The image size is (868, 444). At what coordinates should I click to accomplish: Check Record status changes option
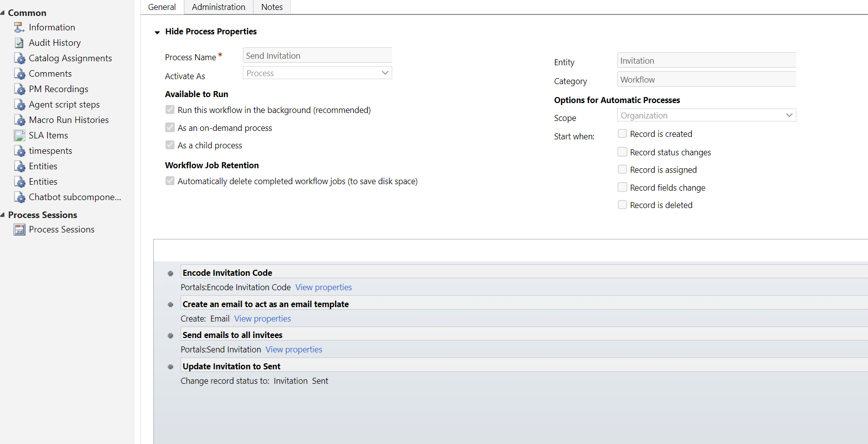[x=622, y=151]
